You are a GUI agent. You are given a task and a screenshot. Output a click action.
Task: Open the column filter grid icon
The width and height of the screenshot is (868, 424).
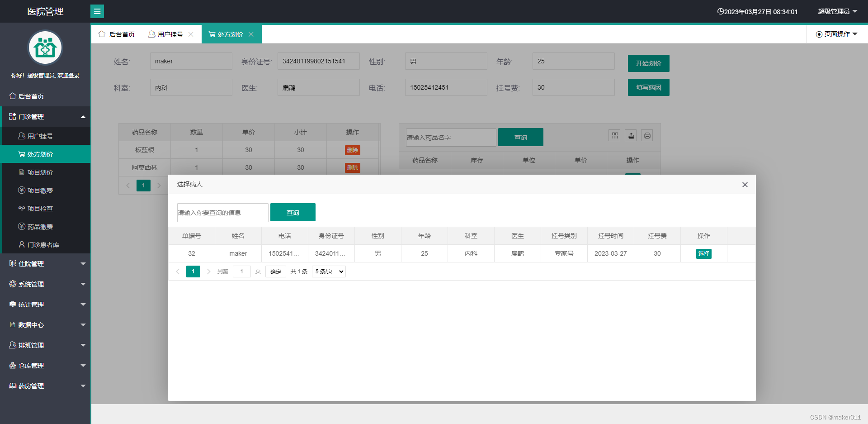614,135
